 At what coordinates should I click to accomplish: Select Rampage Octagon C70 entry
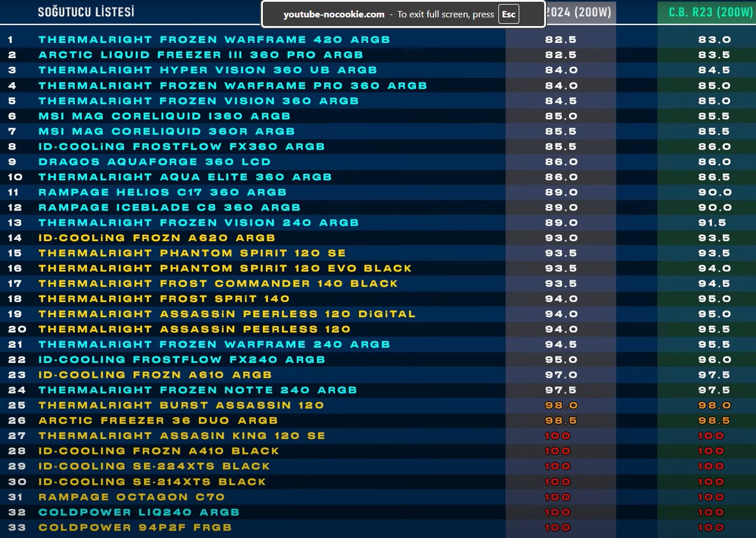coord(131,497)
